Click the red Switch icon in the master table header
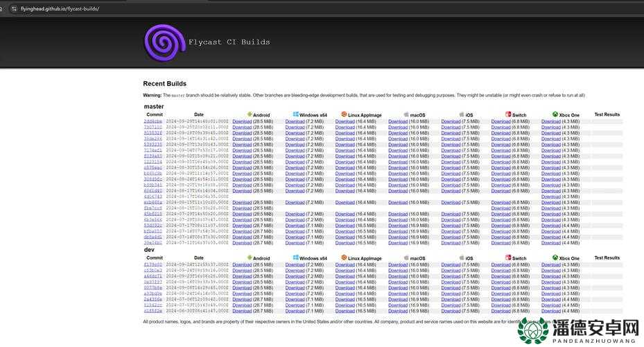Viewport: 644px width, 347px height. click(508, 115)
